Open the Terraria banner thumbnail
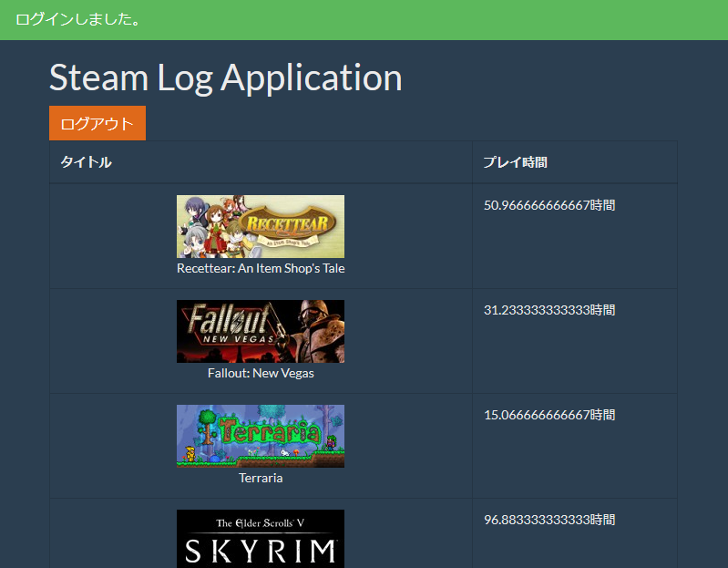The image size is (728, 568). (x=261, y=436)
